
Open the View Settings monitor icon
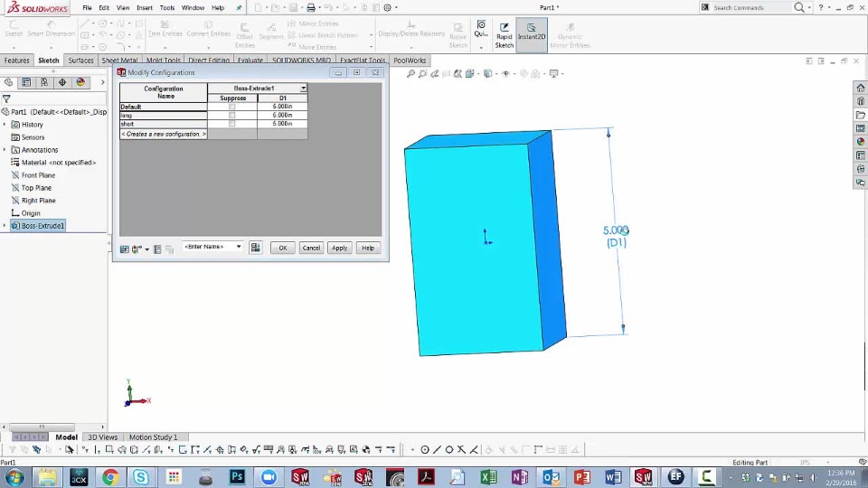coord(553,73)
